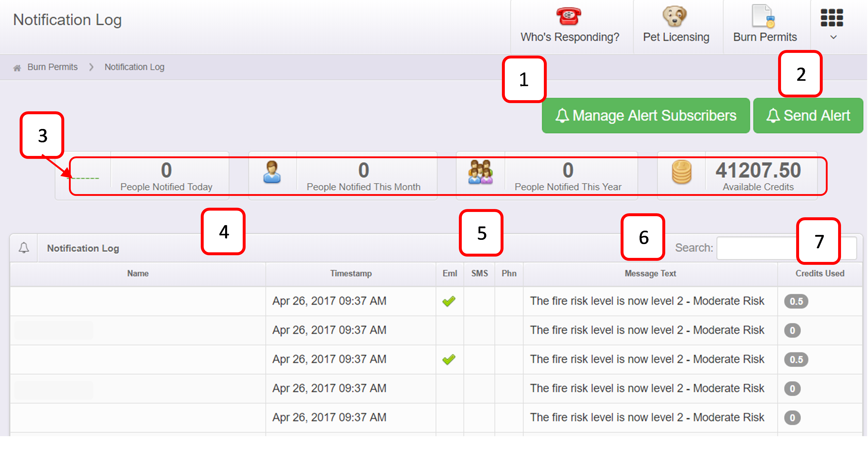Click the gold coins credits icon
The width and height of the screenshot is (868, 454).
tap(681, 172)
